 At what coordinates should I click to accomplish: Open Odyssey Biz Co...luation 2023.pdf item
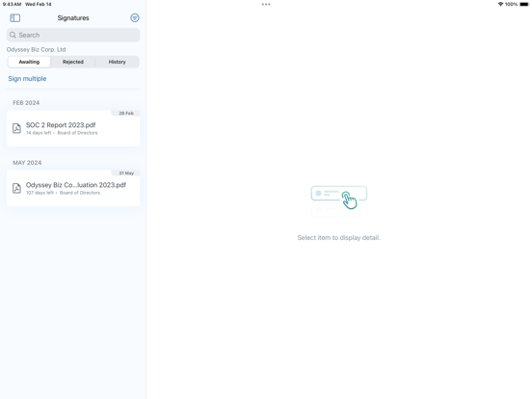click(x=73, y=188)
